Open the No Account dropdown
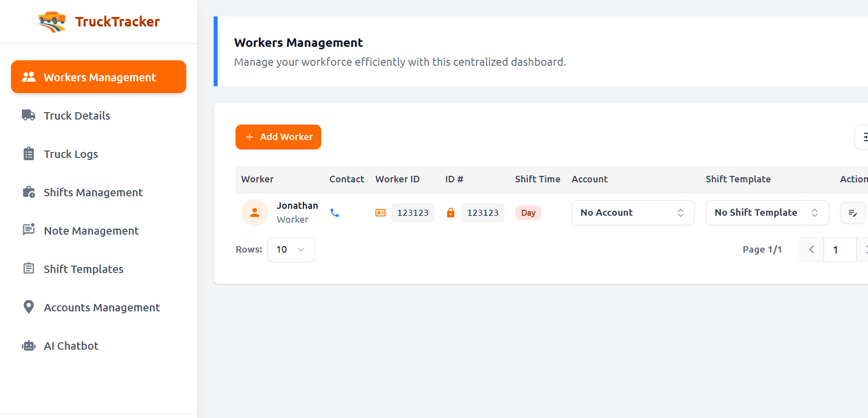The width and height of the screenshot is (868, 418). click(x=632, y=213)
